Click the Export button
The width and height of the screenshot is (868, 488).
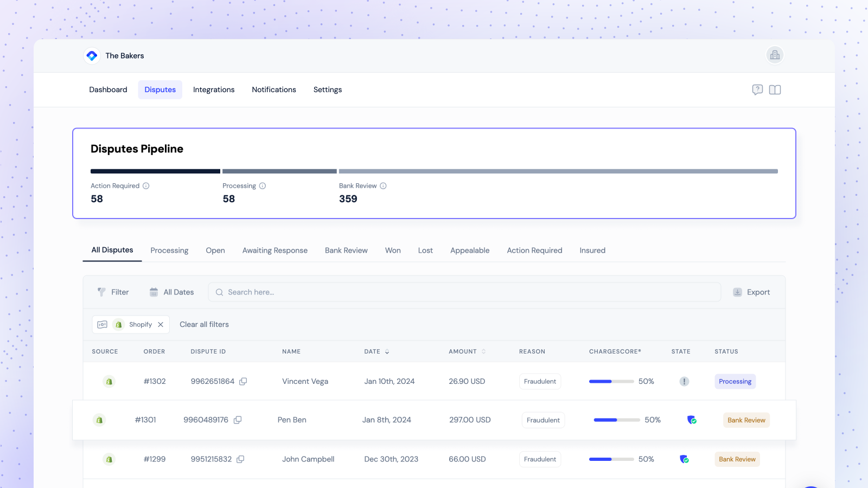point(751,292)
